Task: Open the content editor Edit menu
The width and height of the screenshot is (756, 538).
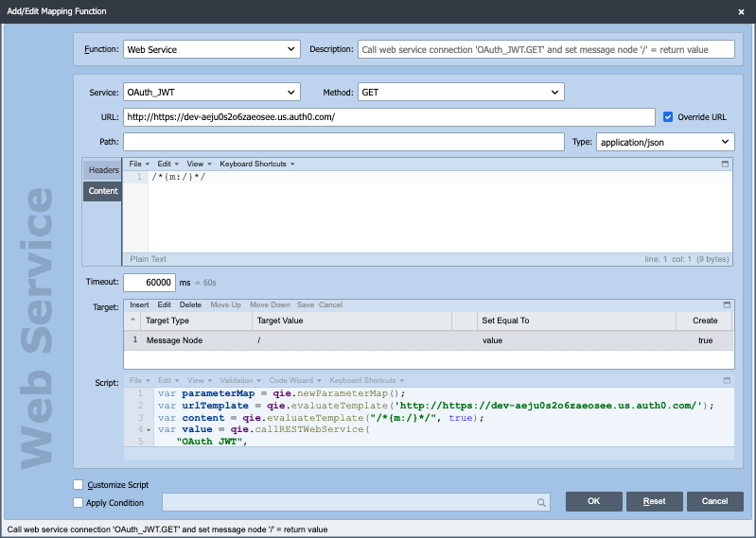Action: point(167,164)
